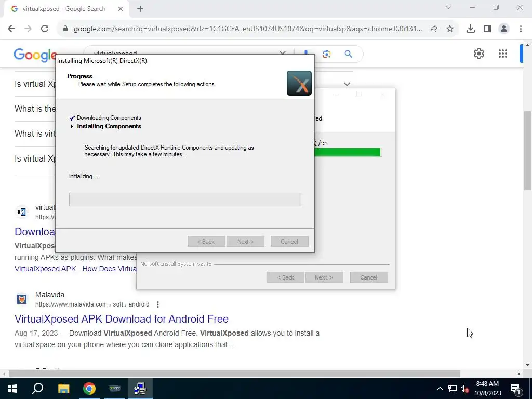This screenshot has width=532, height=399.
Task: Open Chrome three-dot menu
Action: click(x=521, y=29)
